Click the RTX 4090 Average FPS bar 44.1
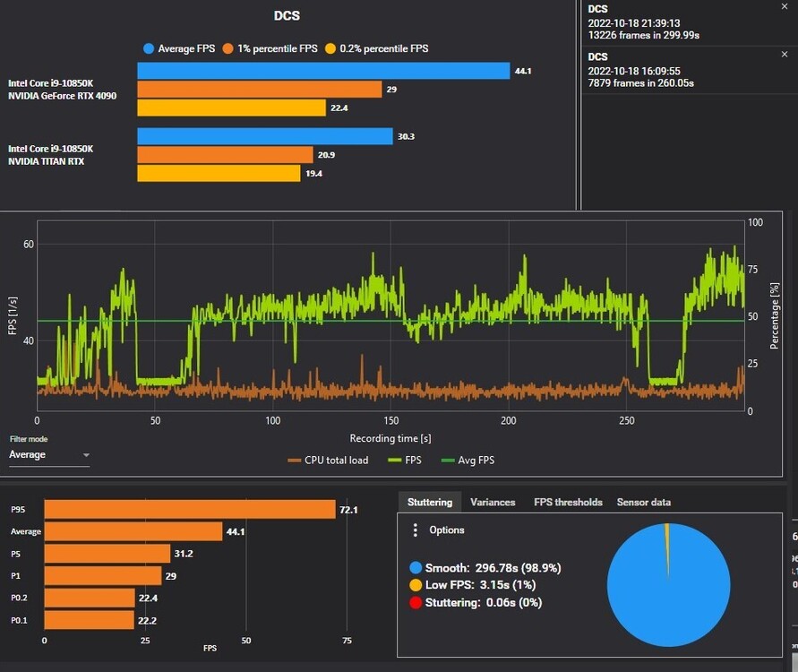Image resolution: width=798 pixels, height=672 pixels. [323, 71]
